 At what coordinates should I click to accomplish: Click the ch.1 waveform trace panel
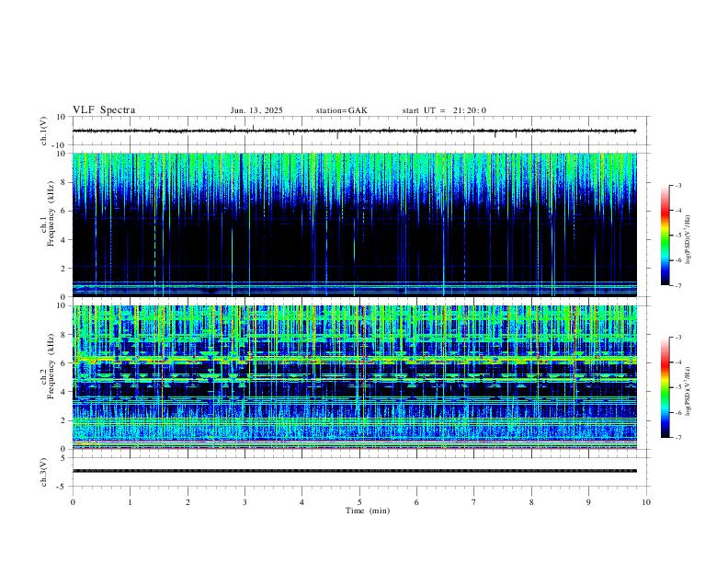coord(359,131)
